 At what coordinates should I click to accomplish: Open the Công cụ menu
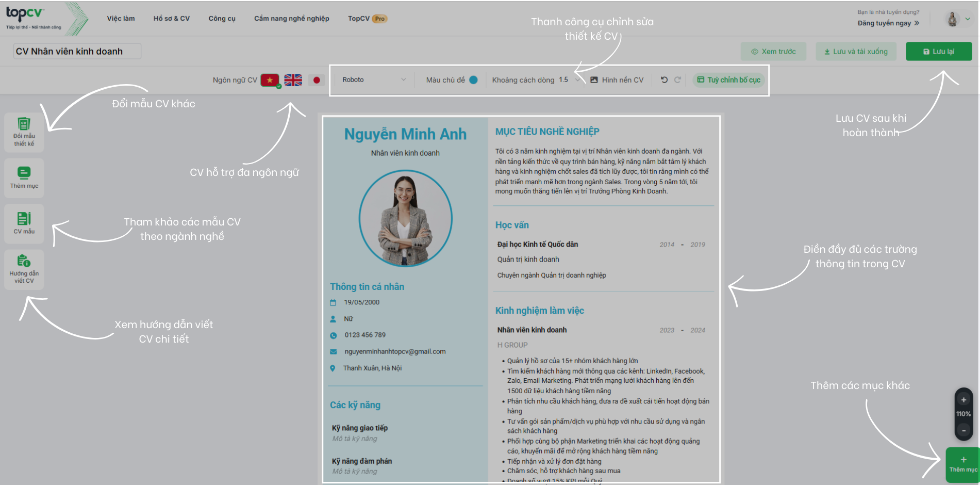(222, 19)
